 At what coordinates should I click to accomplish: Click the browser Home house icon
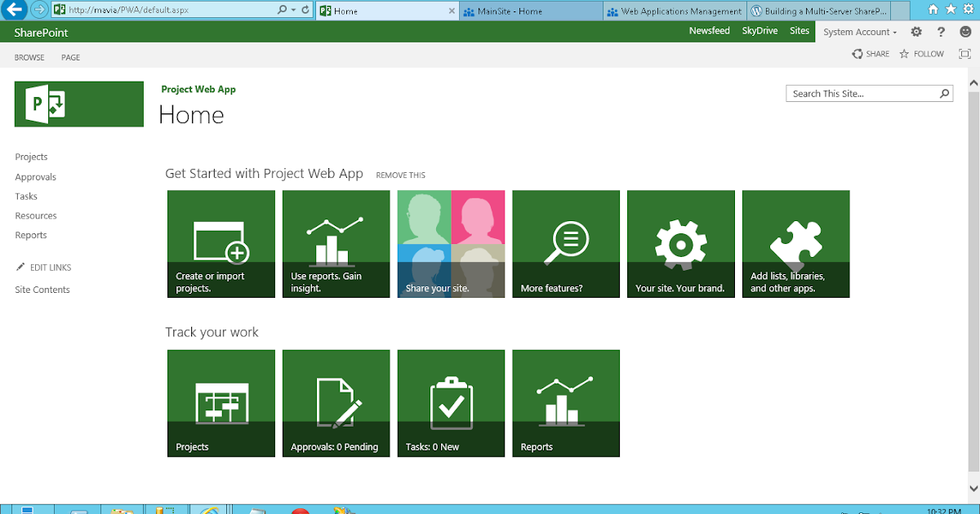point(933,10)
